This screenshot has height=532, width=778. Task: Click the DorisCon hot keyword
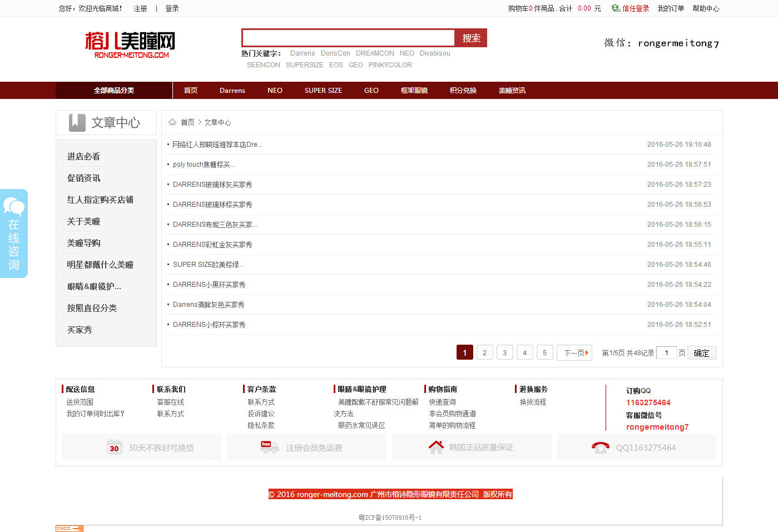335,53
